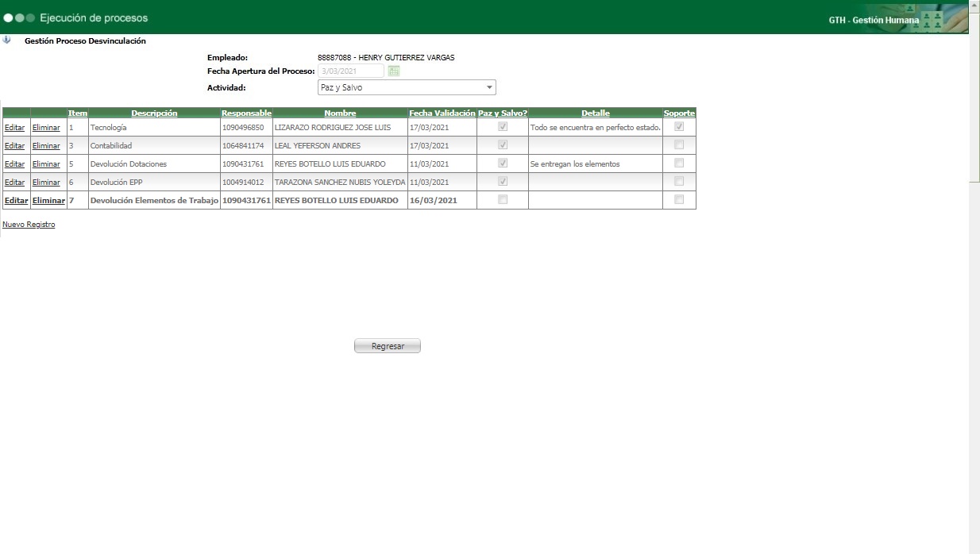Sort table by Paz y Salvo? header
Image resolution: width=980 pixels, height=554 pixels.
503,113
